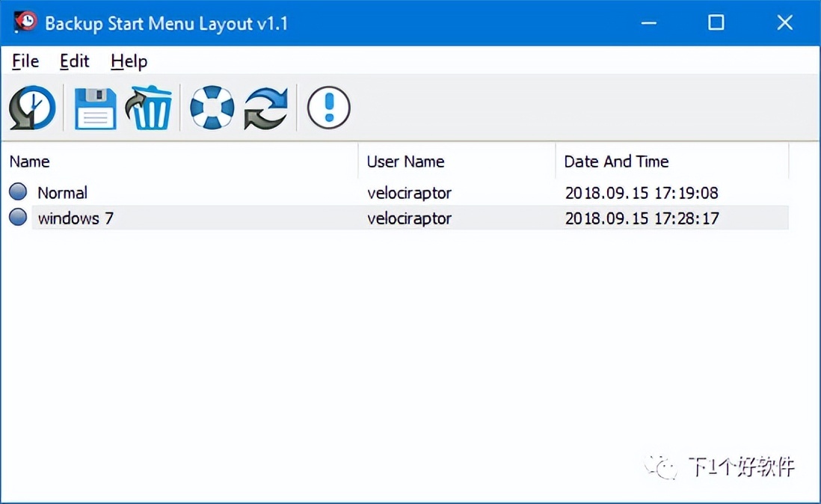Click the trash bin delete backup icon

[x=150, y=108]
